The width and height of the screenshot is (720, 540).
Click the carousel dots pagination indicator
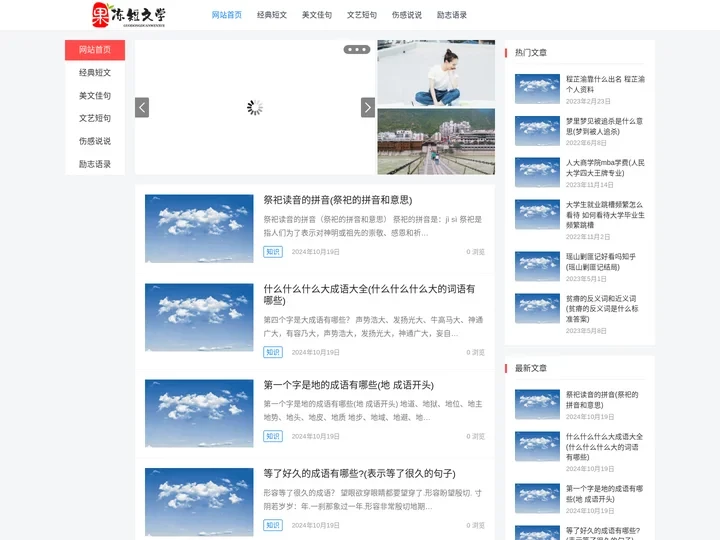(357, 50)
